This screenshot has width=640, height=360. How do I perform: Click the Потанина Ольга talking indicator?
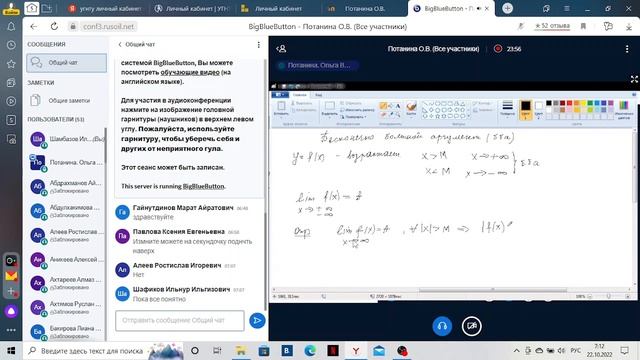[318, 65]
